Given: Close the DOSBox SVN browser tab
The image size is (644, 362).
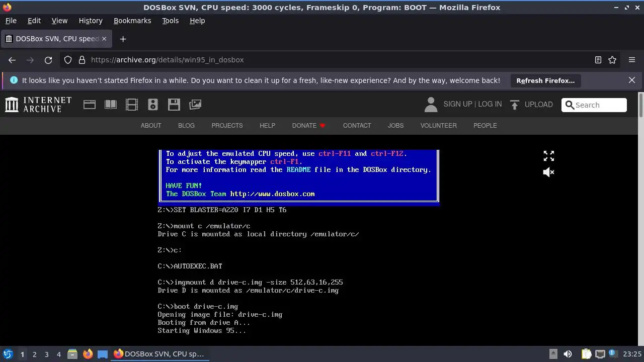Looking at the screenshot, I should coord(104,39).
